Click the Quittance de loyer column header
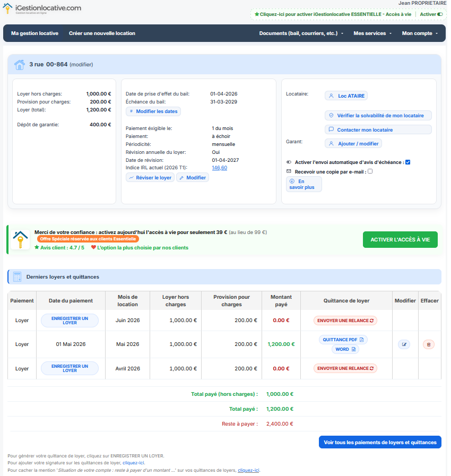Viewport: 451px width, 476px height. 346,300
